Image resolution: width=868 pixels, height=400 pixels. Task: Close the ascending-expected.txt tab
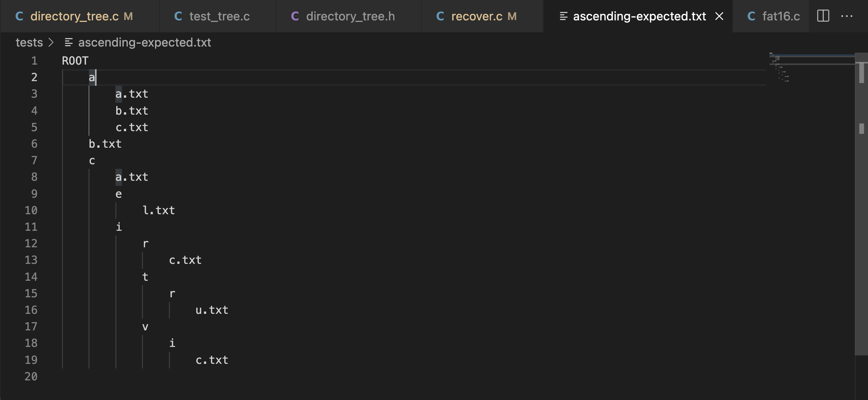click(x=719, y=16)
